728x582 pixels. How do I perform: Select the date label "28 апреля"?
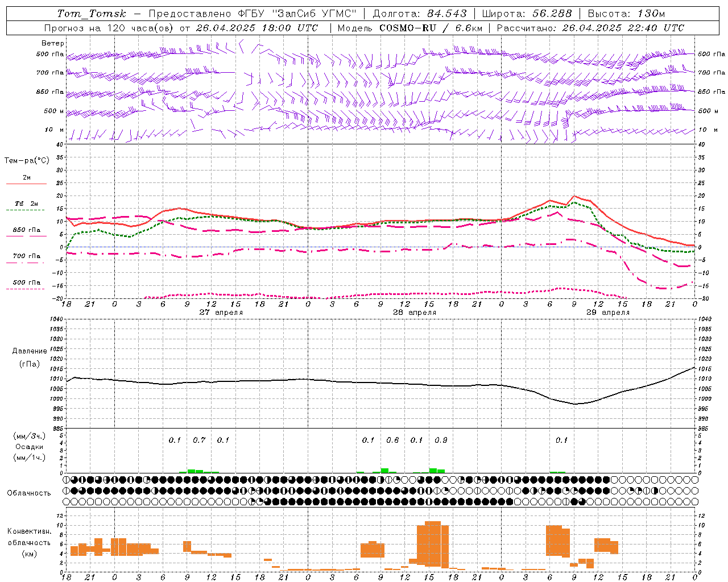pos(414,313)
